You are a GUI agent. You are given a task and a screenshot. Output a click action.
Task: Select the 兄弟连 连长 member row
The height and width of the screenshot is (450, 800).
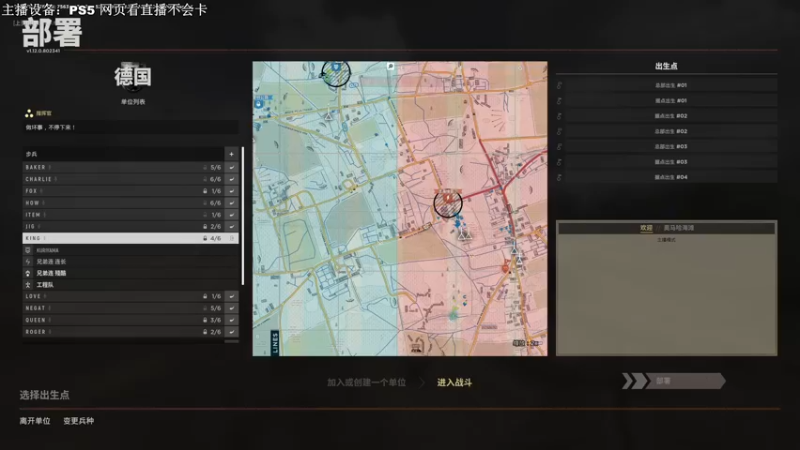131,261
